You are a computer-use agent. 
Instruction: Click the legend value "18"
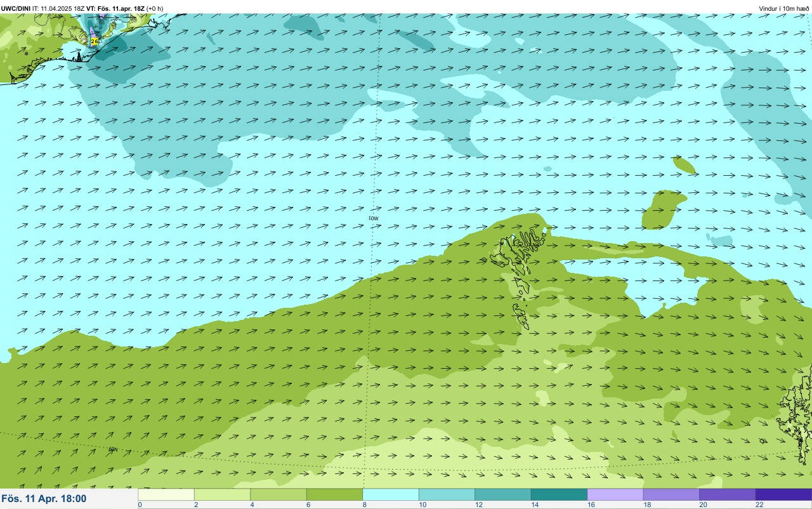point(646,505)
